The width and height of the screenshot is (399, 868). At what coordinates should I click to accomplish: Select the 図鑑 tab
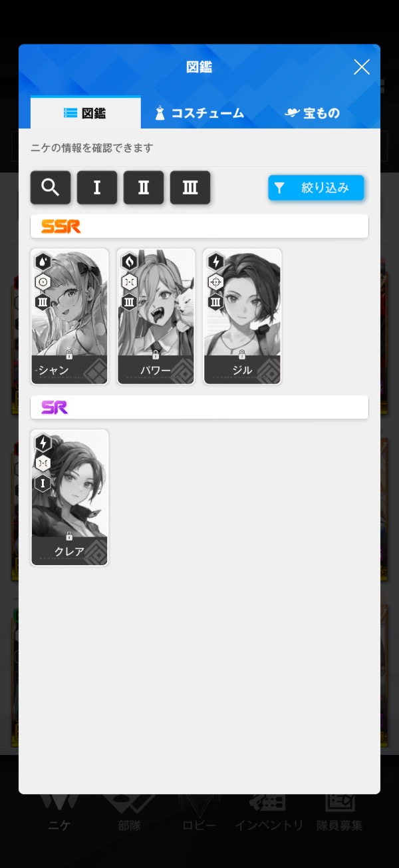coord(86,113)
